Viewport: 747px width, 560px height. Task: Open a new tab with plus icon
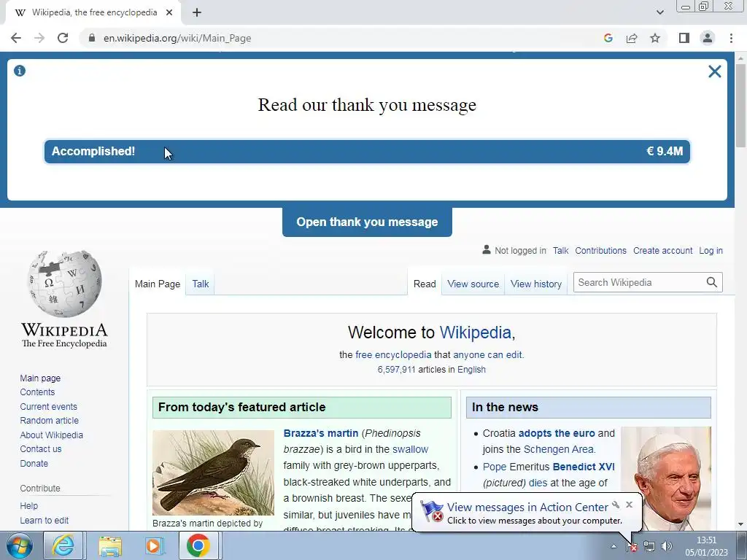(197, 13)
